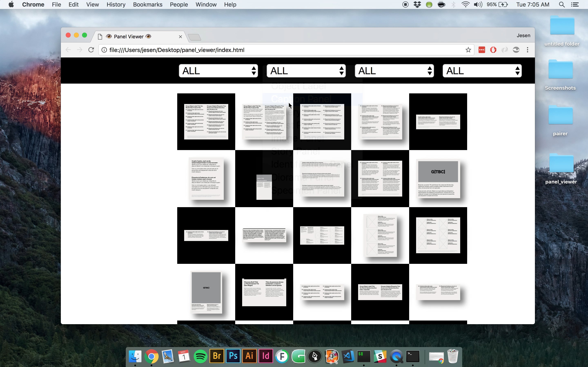Bookmark page with the star icon

click(468, 50)
